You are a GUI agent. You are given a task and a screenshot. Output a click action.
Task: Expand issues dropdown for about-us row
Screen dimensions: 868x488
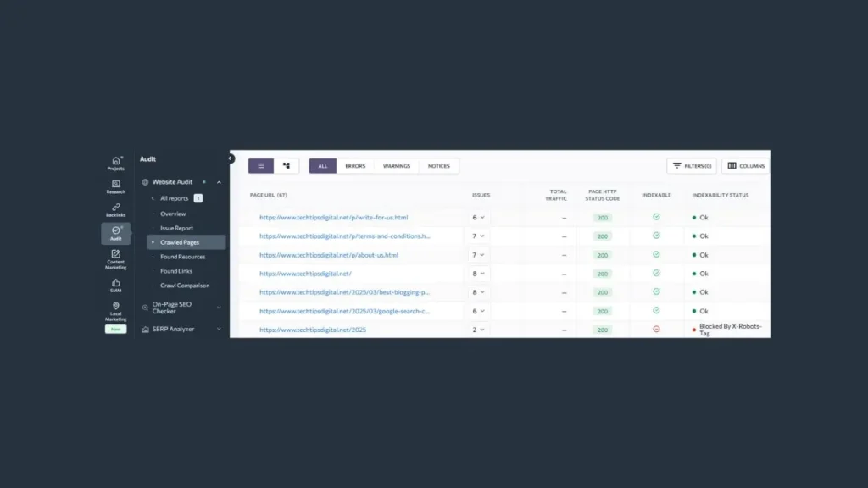click(x=478, y=255)
